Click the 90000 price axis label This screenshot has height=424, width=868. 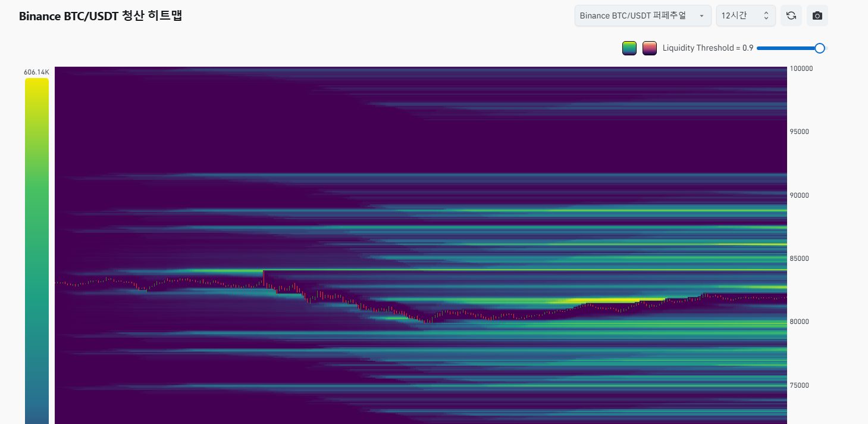[x=800, y=195]
